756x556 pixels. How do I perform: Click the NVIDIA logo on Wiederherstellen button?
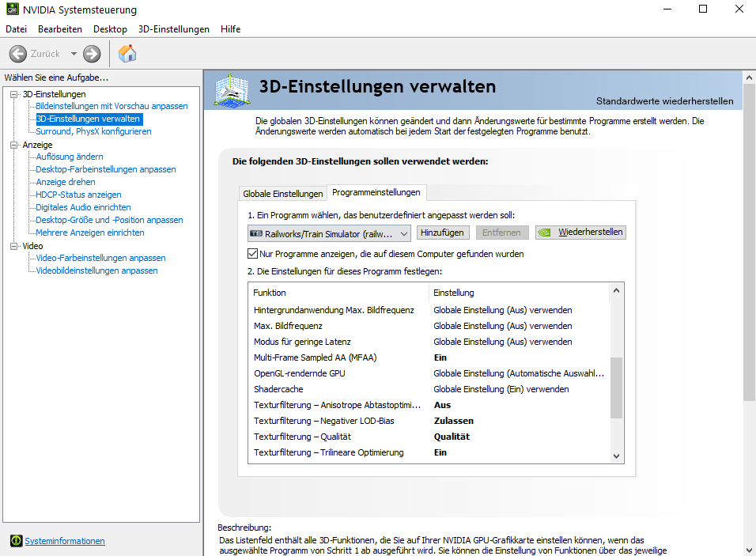pos(546,233)
